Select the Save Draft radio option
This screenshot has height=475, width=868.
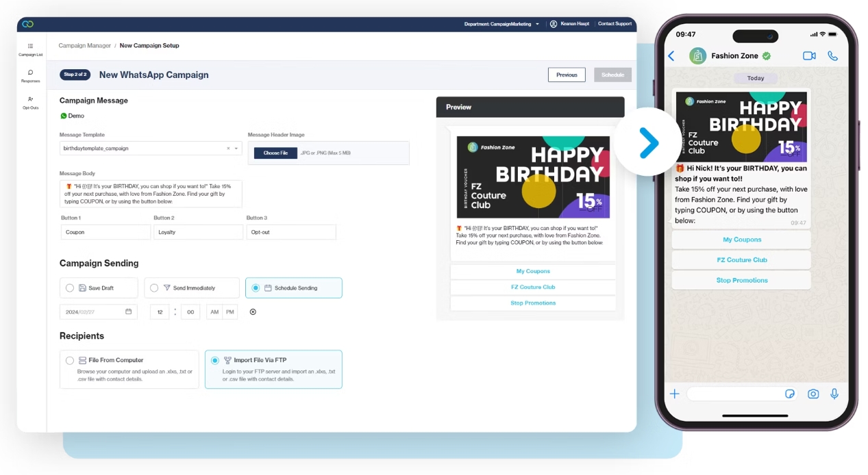(x=70, y=288)
